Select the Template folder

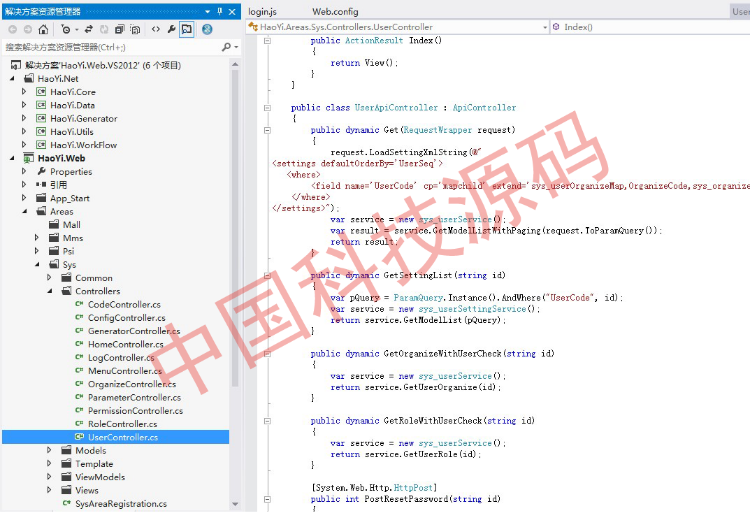click(x=94, y=464)
